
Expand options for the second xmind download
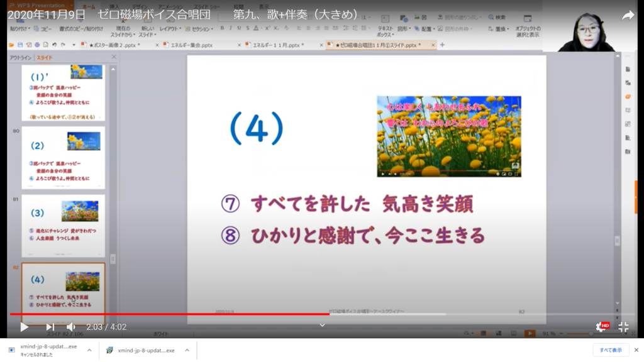187,350
